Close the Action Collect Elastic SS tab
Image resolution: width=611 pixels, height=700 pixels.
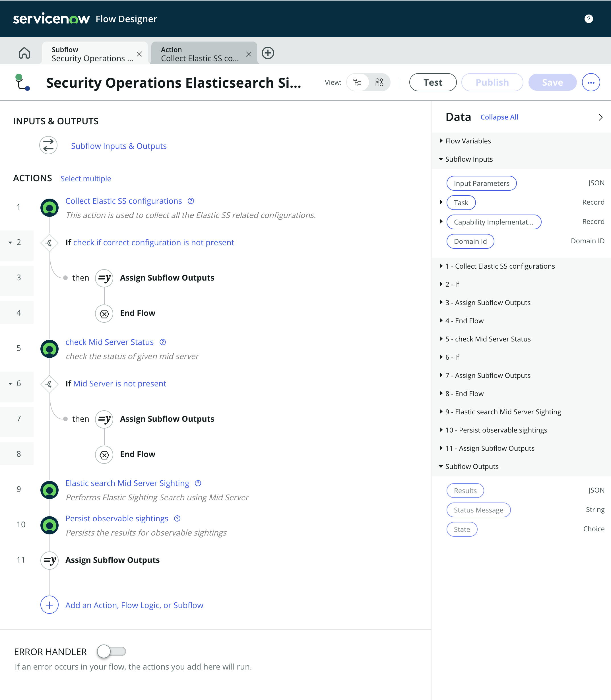(x=249, y=54)
